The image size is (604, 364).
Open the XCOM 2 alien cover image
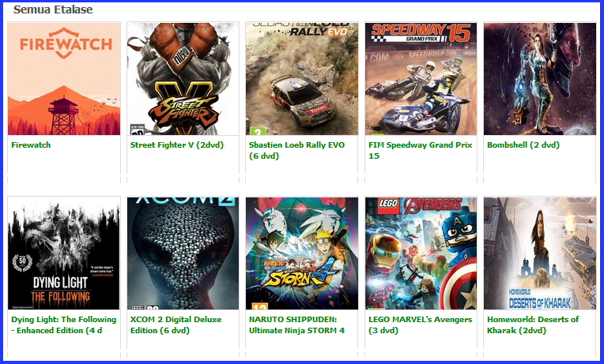click(183, 253)
